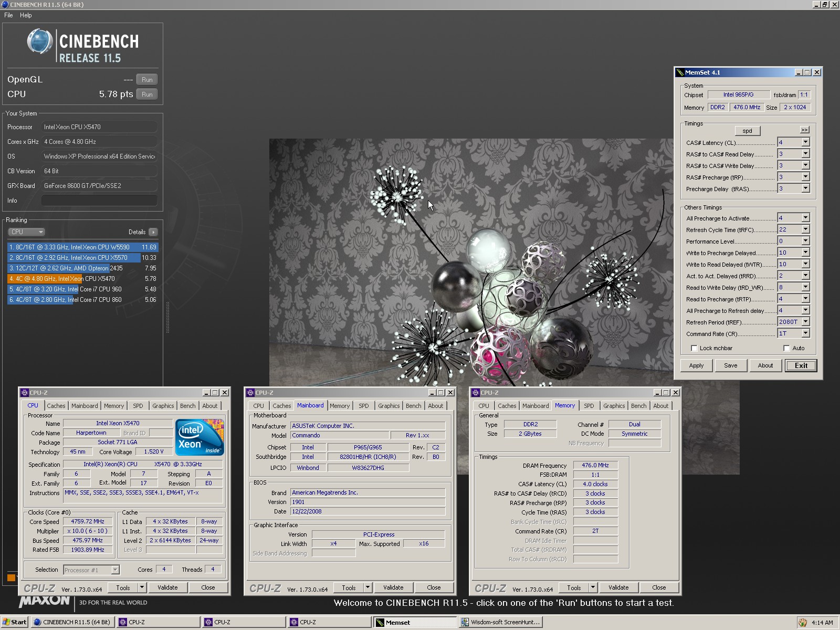Switch to the About tab in the right CPU-Z window
Viewport: 840px width, 630px height.
click(x=660, y=406)
